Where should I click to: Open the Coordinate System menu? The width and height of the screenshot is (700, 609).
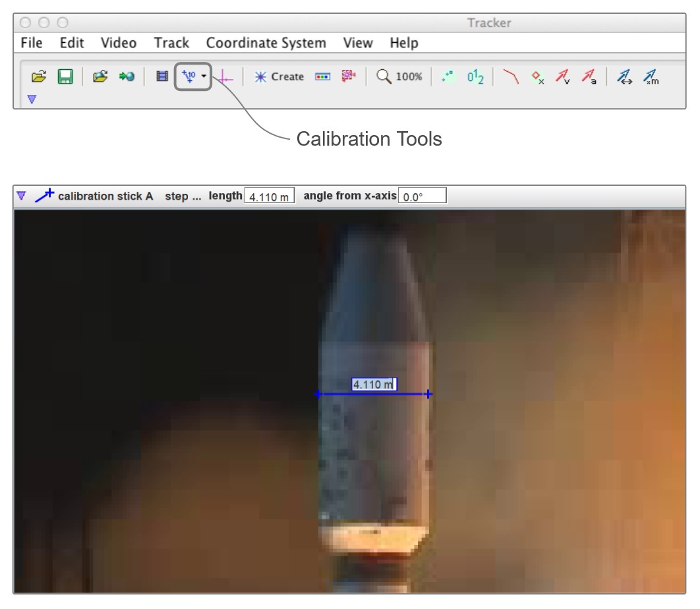pyautogui.click(x=266, y=43)
